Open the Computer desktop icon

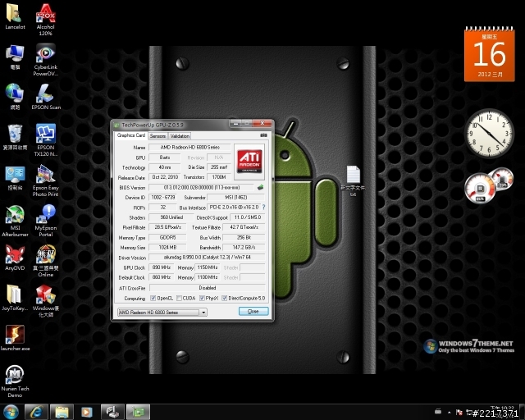[x=15, y=57]
